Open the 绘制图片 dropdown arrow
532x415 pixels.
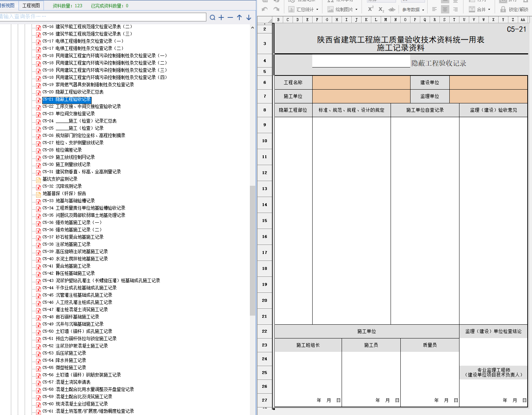pos(356,9)
